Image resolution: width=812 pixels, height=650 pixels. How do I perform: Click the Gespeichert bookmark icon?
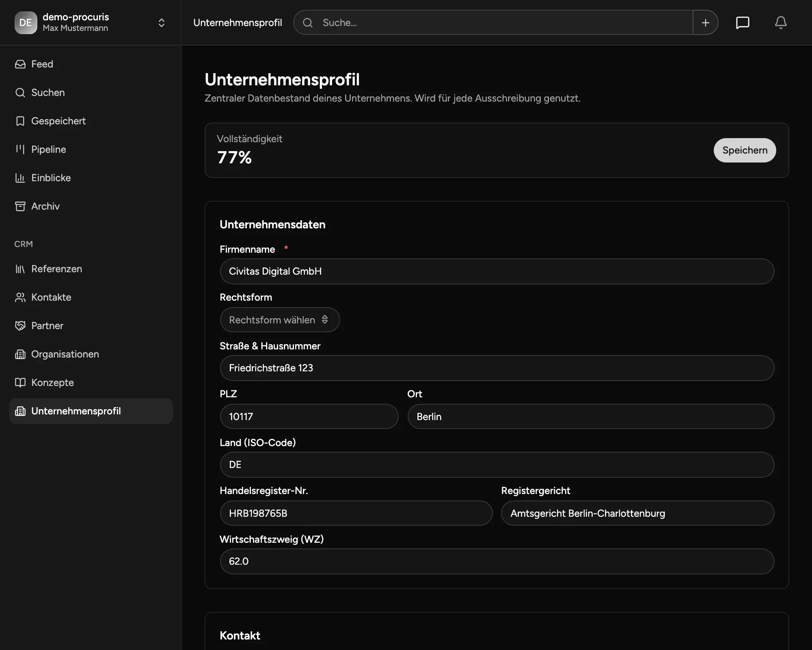tap(20, 121)
